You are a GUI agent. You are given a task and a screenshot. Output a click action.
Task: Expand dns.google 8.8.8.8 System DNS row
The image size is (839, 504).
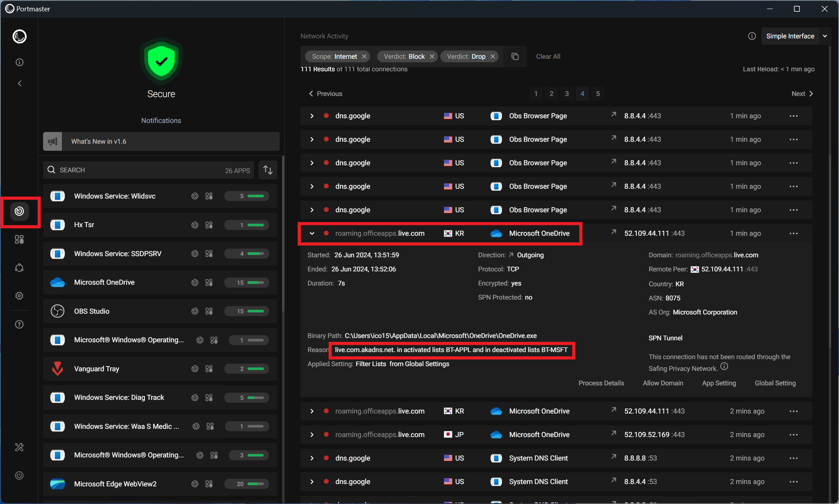[x=312, y=458]
